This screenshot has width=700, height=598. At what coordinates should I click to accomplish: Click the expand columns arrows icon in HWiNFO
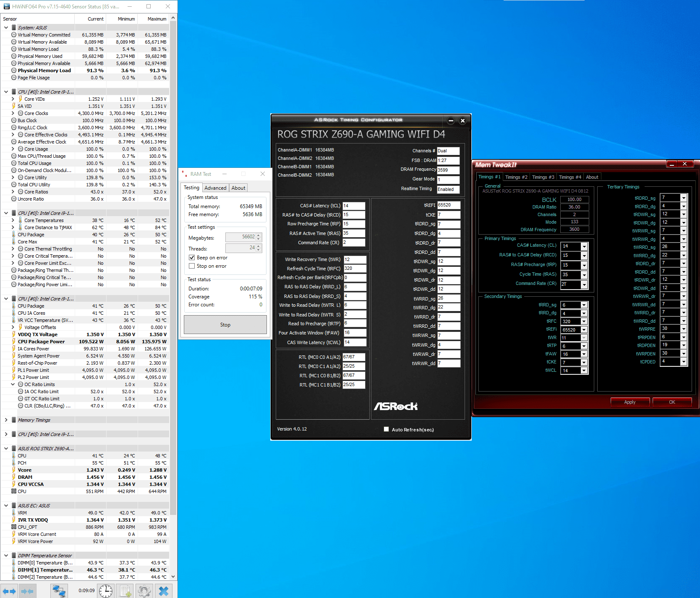point(9,591)
